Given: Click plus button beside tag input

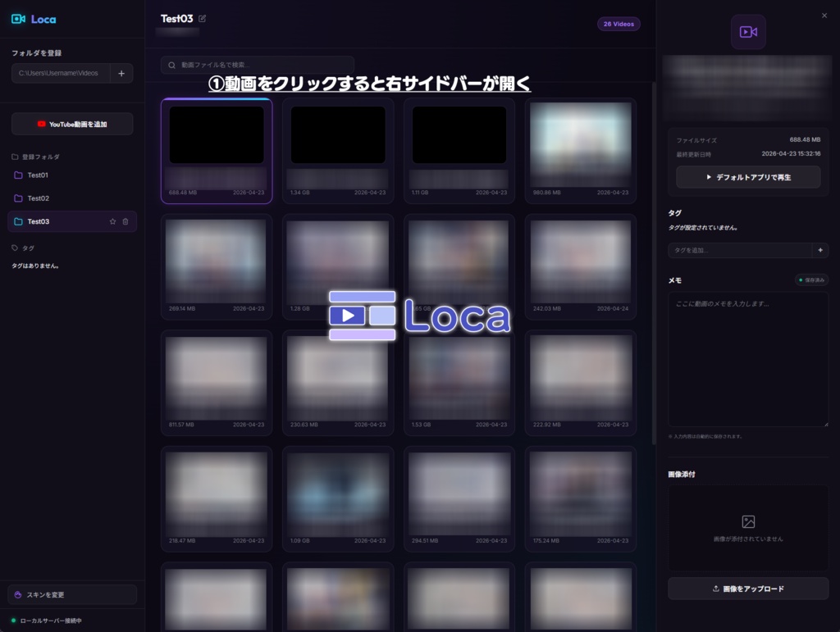Looking at the screenshot, I should click(x=820, y=250).
